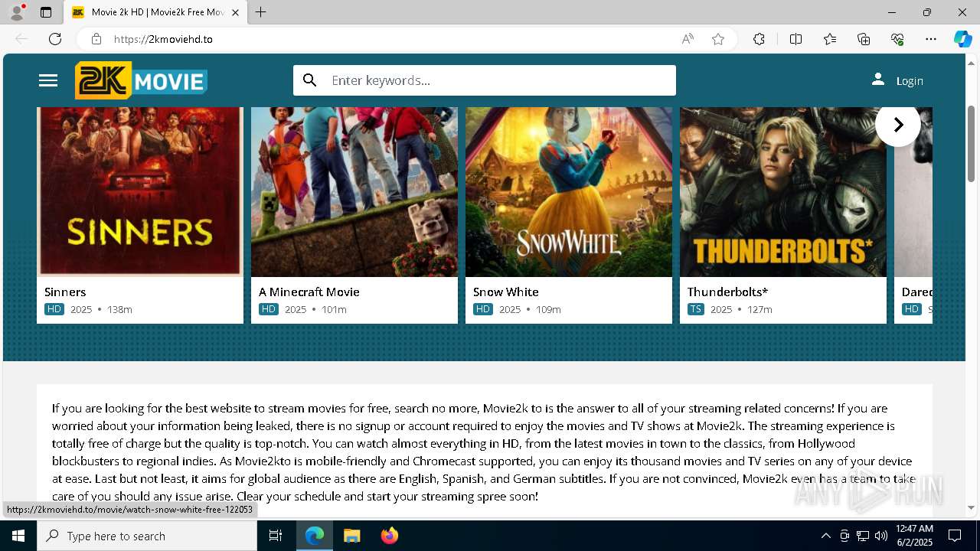Open the taskbar clock showing 12:47 AM
The width and height of the screenshot is (980, 551).
pyautogui.click(x=914, y=536)
